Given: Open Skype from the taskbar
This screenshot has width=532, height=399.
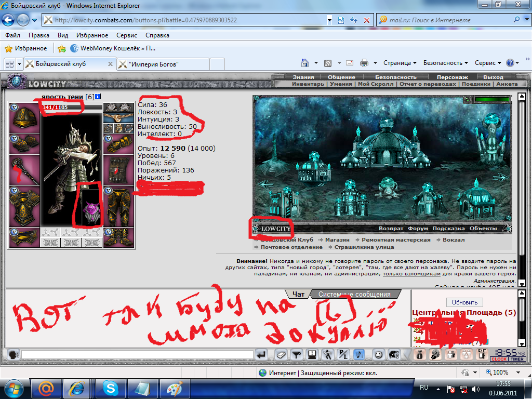Looking at the screenshot, I should pos(111,389).
